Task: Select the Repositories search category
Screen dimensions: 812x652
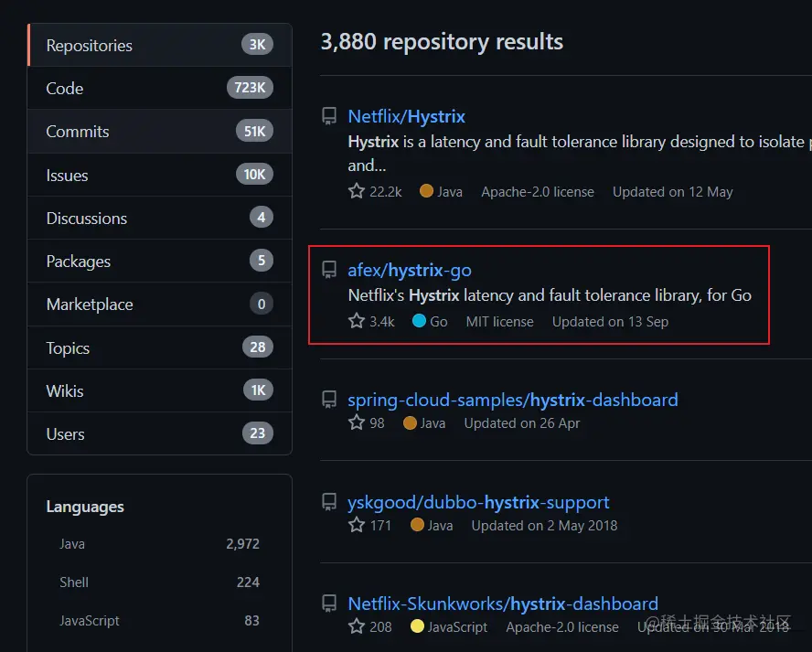Action: coord(159,45)
